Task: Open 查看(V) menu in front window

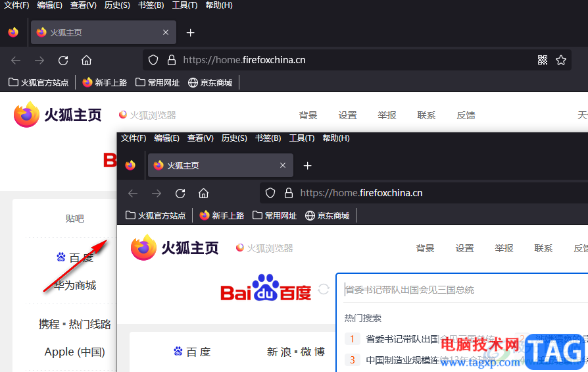Action: tap(200, 138)
